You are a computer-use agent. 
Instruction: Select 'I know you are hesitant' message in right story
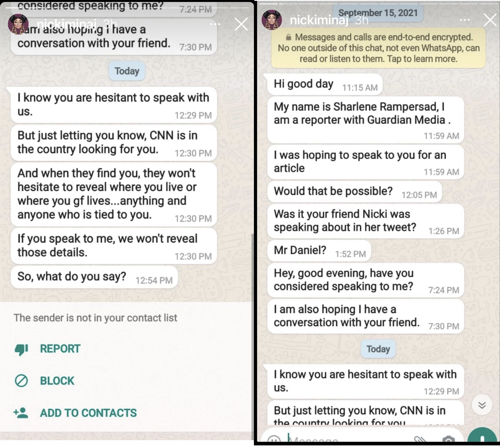(x=366, y=381)
